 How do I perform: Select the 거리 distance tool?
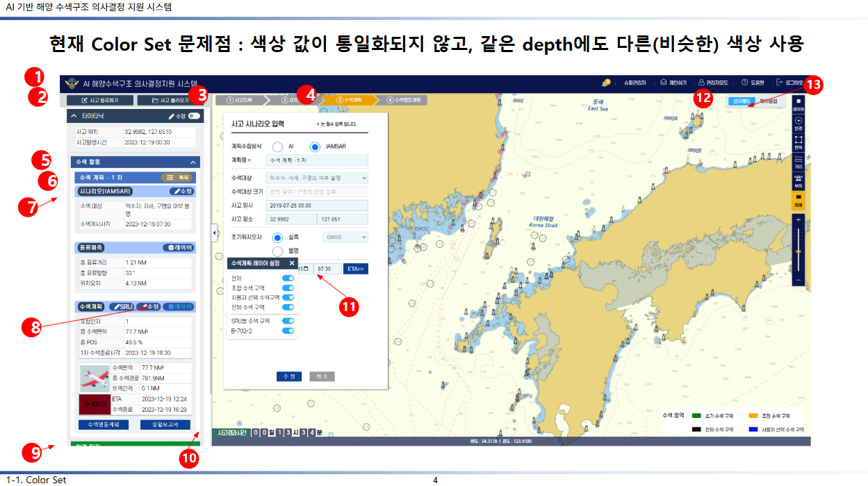pos(799,162)
